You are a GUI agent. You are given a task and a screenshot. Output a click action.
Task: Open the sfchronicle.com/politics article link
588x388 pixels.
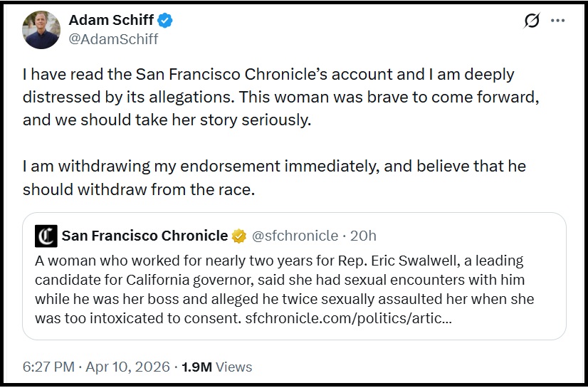[x=347, y=317]
